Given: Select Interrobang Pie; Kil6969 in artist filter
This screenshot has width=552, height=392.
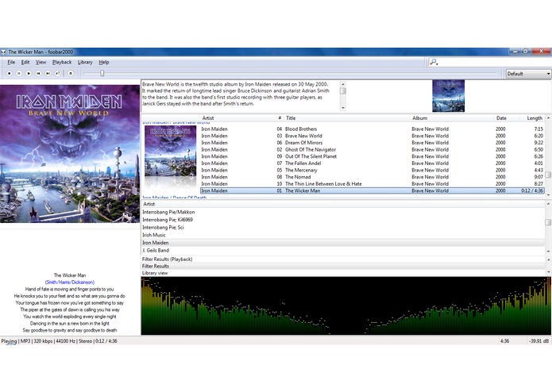Looking at the screenshot, I should pos(343,220).
